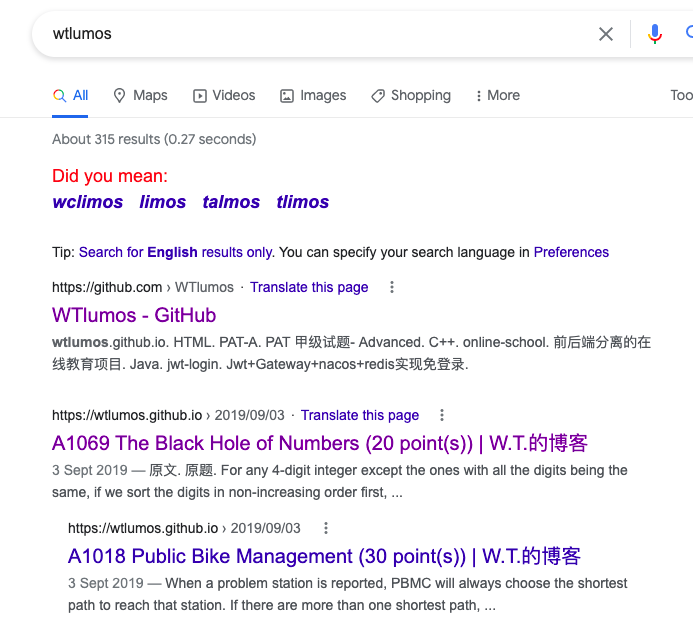The image size is (693, 637).
Task: Click the 'limos' suggested spelling
Action: (163, 202)
